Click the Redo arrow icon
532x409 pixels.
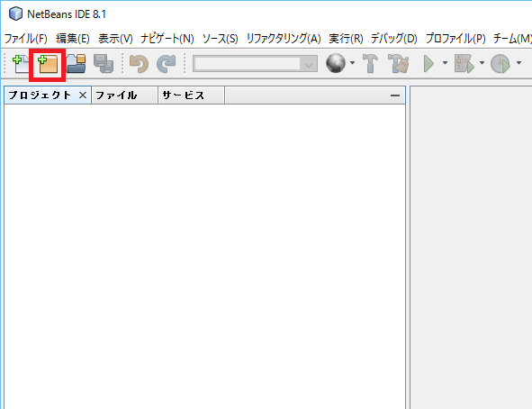pos(166,64)
